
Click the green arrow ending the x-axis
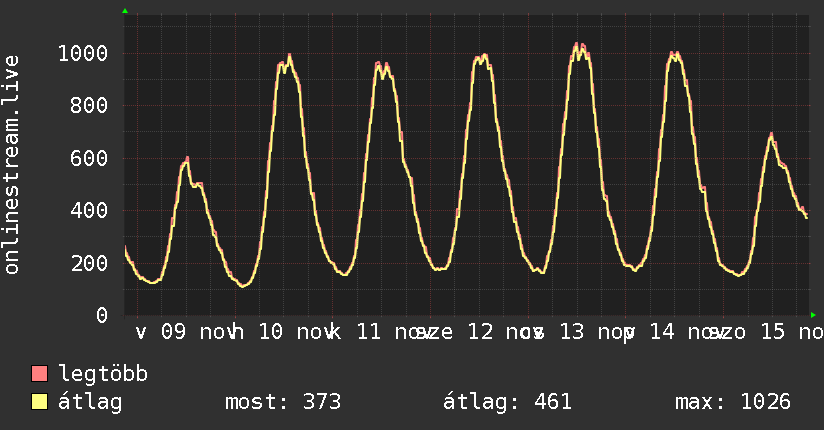[813, 315]
